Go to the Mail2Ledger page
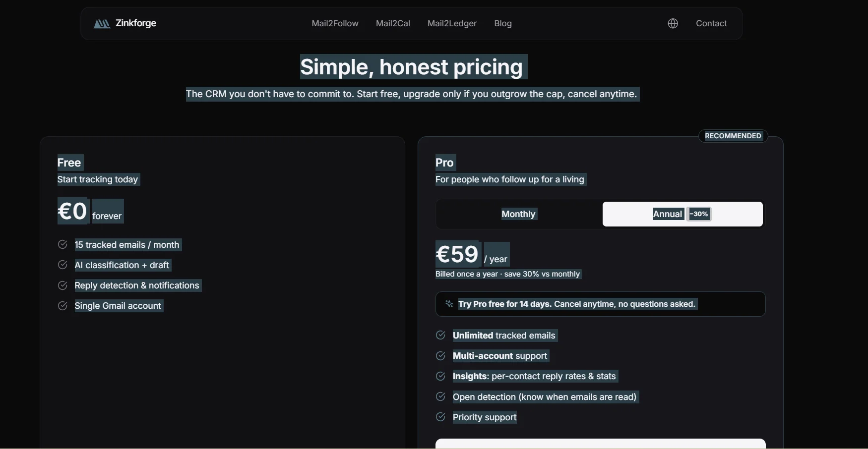Viewport: 868px width, 449px height. click(x=452, y=23)
